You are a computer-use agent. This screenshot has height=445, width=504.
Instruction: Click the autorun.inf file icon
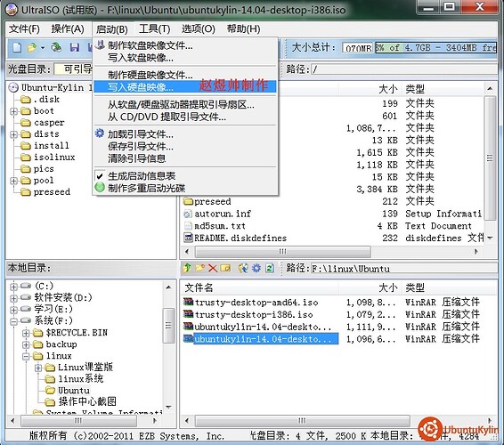coord(188,214)
